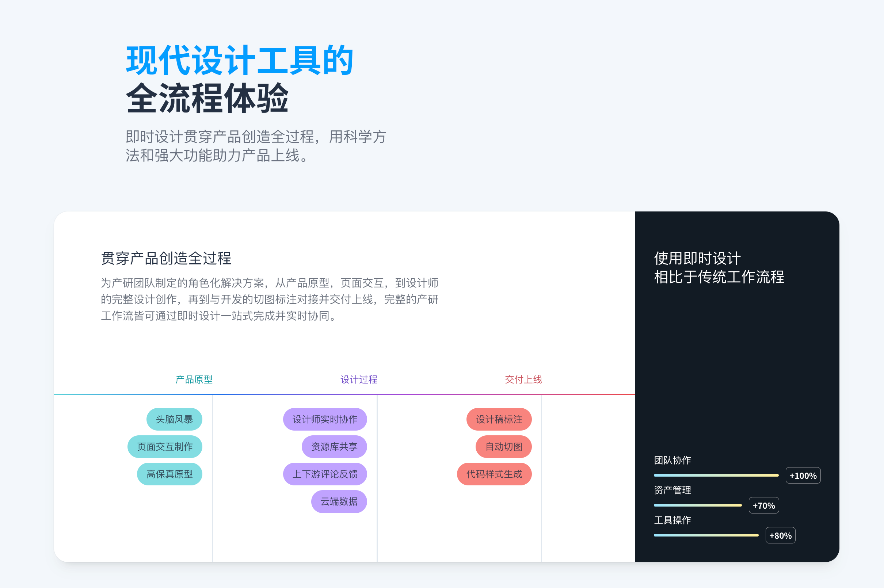
Task: Click the paragraph starting 为产研团队制定
Action: [x=270, y=299]
